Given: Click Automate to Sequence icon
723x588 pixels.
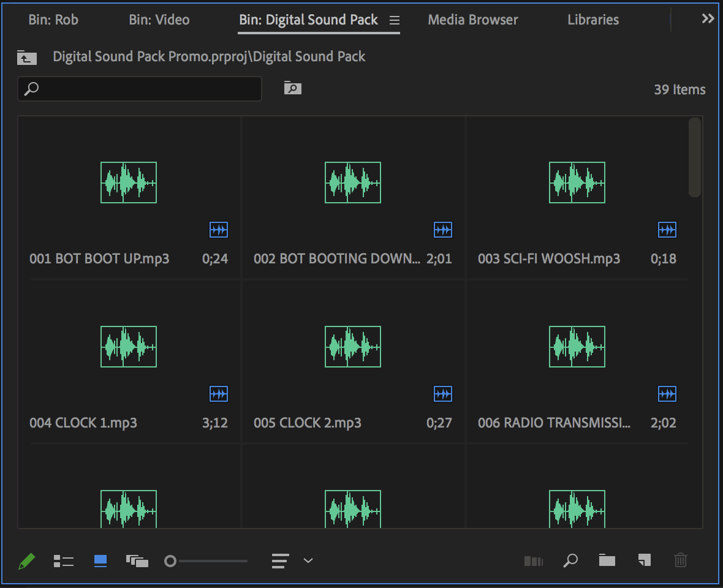Looking at the screenshot, I should click(534, 561).
